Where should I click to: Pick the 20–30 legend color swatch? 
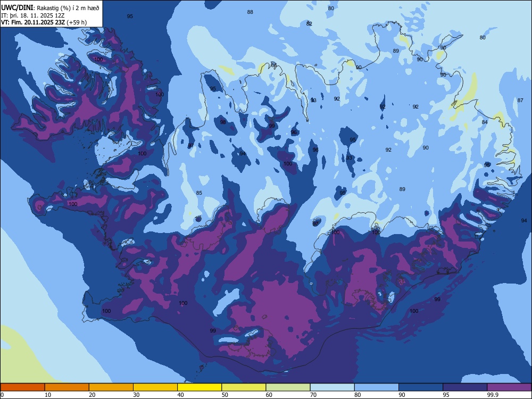111,387
